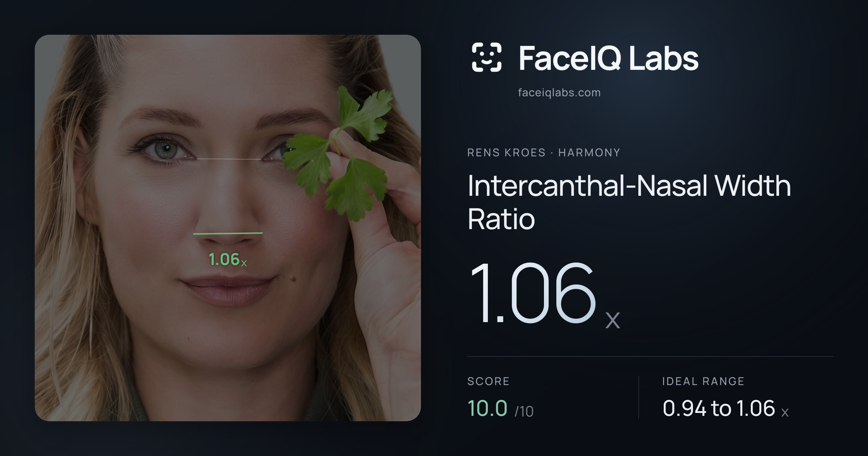Click the IDEAL RANGE label

tap(703, 381)
